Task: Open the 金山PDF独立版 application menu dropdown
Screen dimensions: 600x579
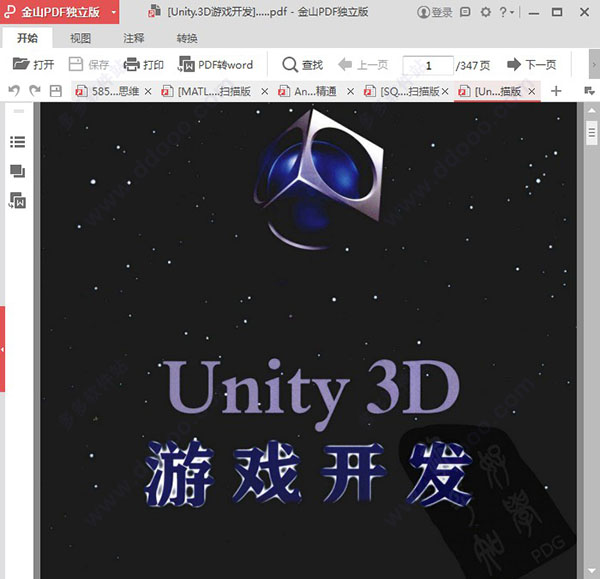Action: pos(114,12)
